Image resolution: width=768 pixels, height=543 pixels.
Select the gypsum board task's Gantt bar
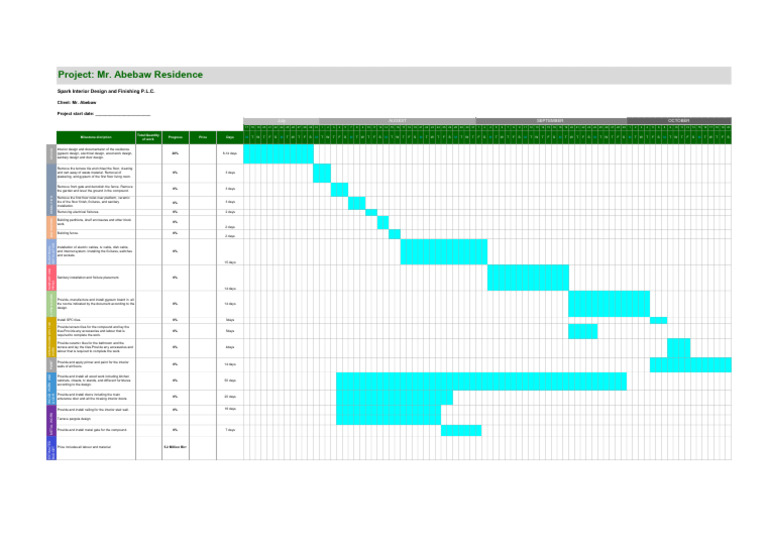coord(609,304)
